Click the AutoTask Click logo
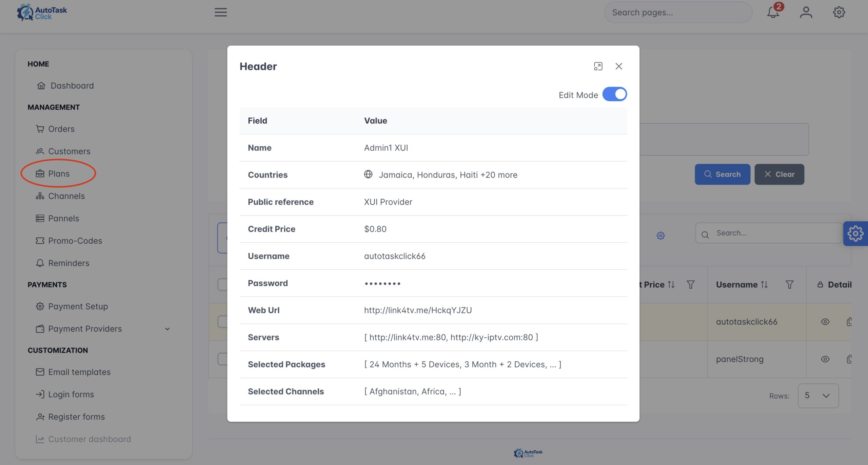 (x=42, y=13)
